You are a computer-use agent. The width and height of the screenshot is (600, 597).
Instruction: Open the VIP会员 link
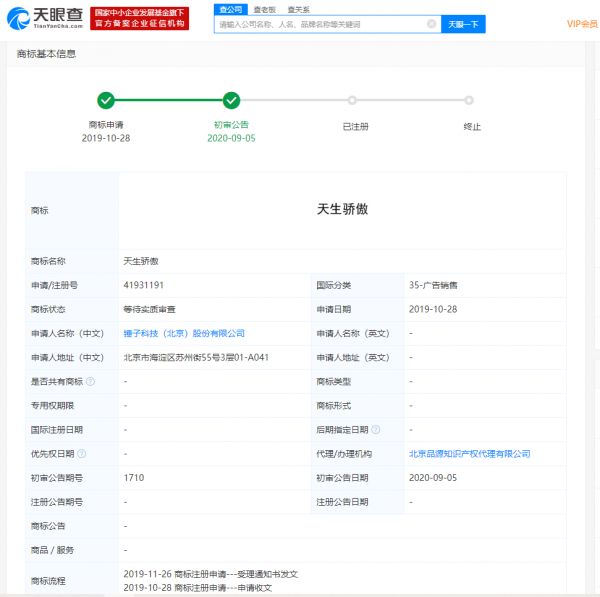click(x=581, y=24)
